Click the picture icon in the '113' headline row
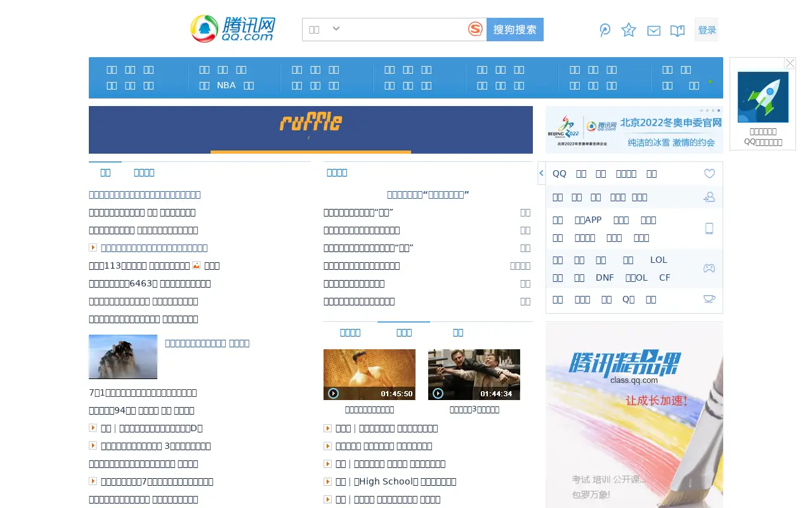Viewport: 812px width, 508px height. coord(197,265)
